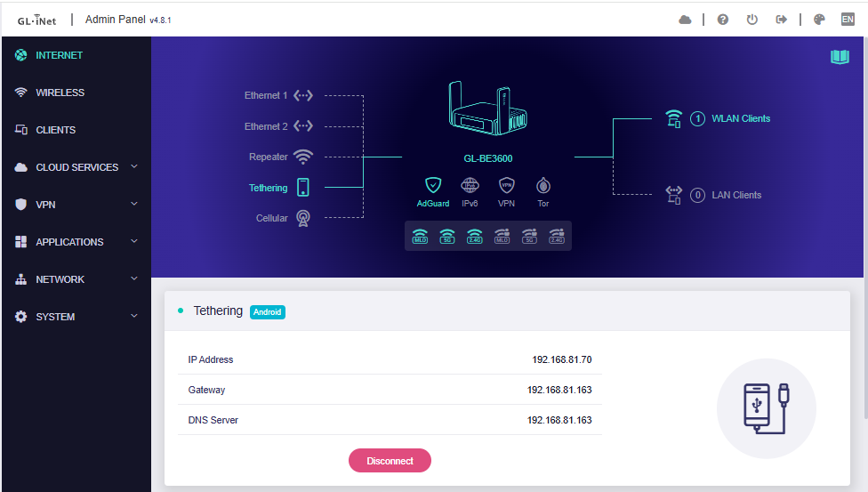Click the logout icon in header

[x=782, y=20]
